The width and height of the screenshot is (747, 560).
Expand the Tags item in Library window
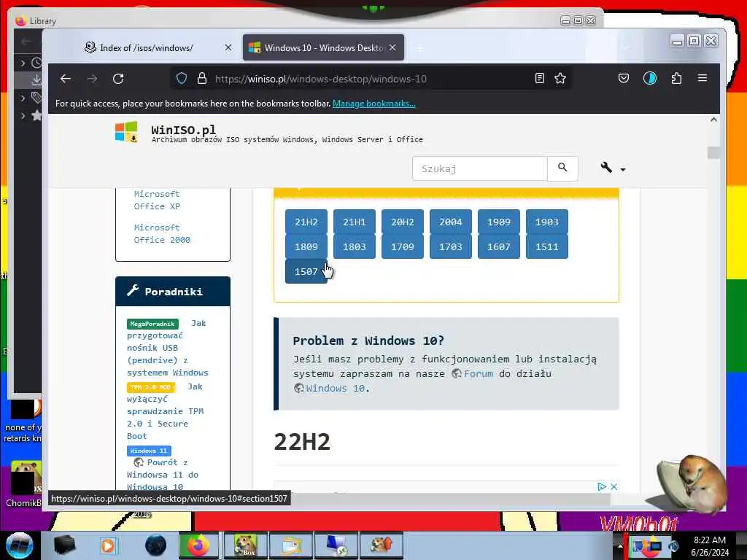point(23,98)
